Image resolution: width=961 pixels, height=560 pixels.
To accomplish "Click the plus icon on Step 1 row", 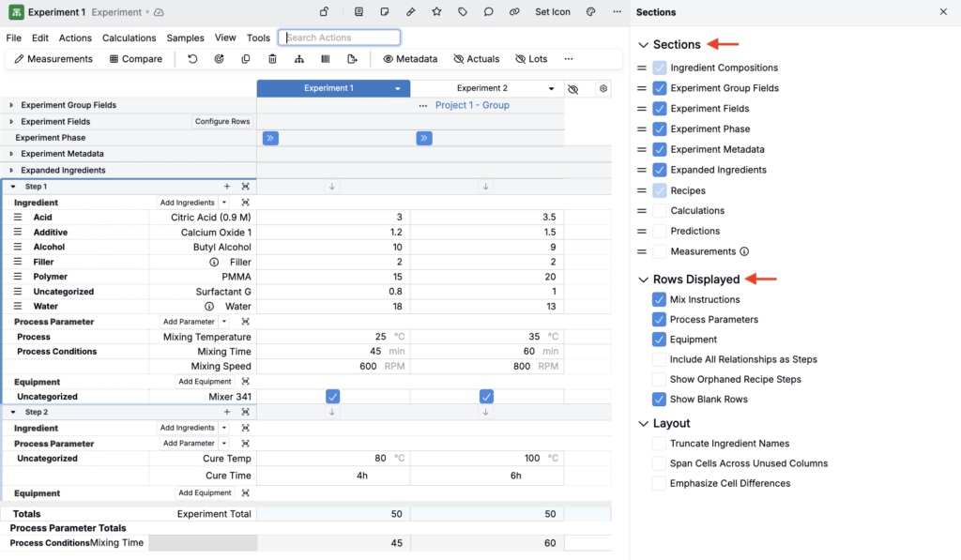I will click(226, 187).
